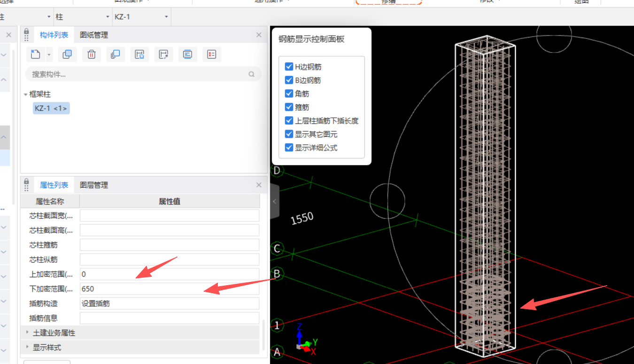Click the save component archive icon
The width and height of the screenshot is (634, 364).
(x=139, y=54)
